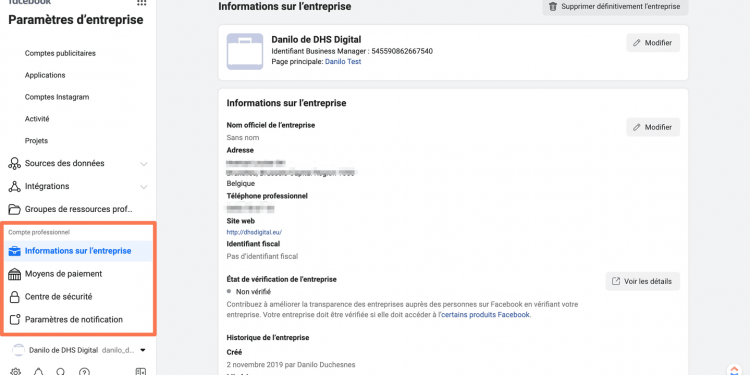This screenshot has height=375, width=750.
Task: Toggle the sidebar collapse panel icon
Action: 140,372
